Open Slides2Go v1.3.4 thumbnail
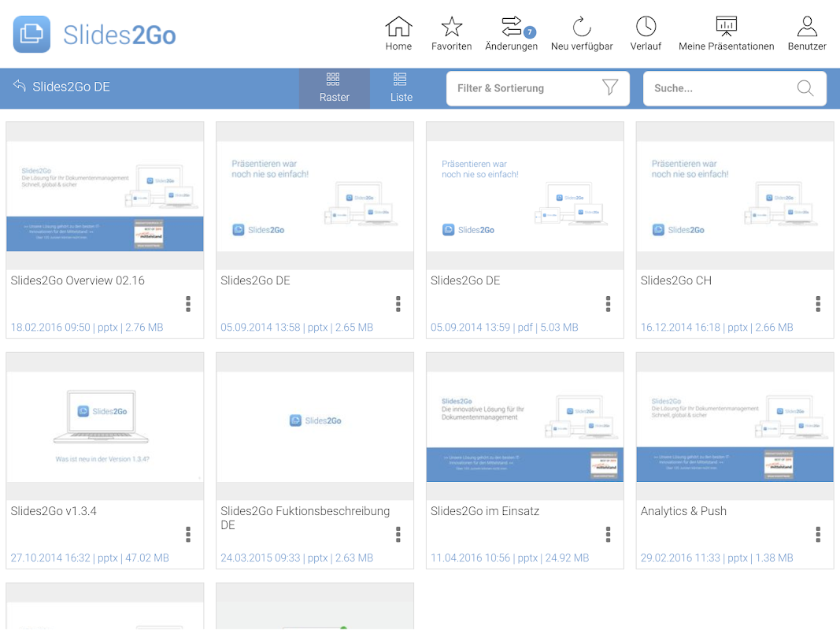The width and height of the screenshot is (840, 630). pyautogui.click(x=105, y=426)
